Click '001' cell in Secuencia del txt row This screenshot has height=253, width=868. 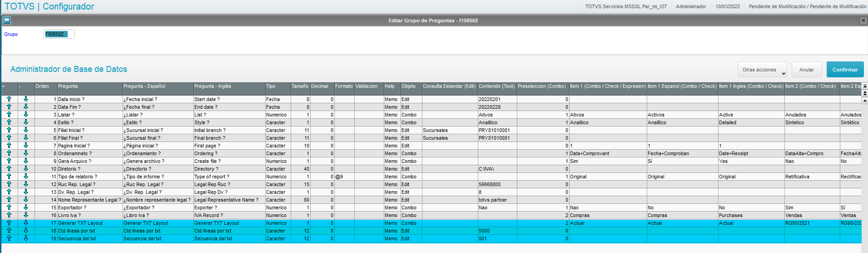click(497, 238)
